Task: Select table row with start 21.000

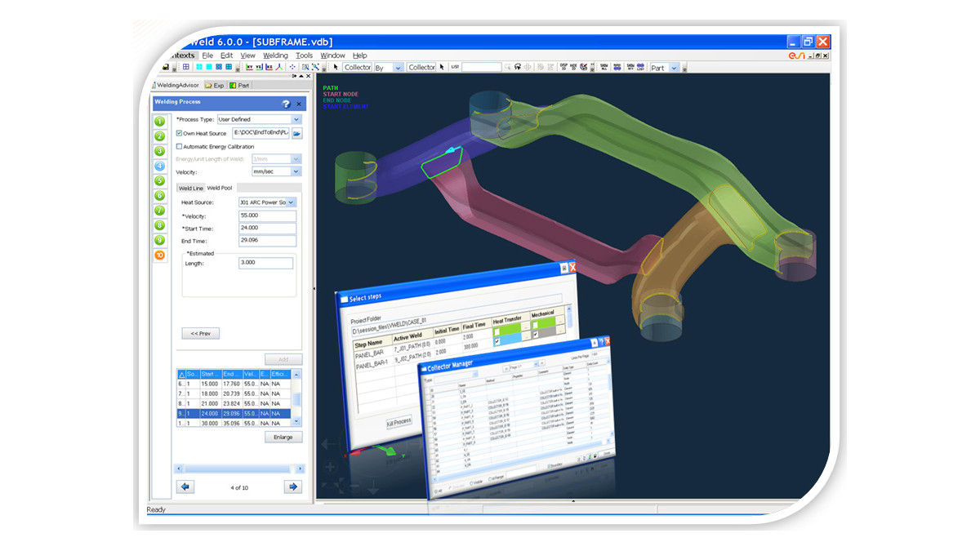Action: (x=235, y=403)
